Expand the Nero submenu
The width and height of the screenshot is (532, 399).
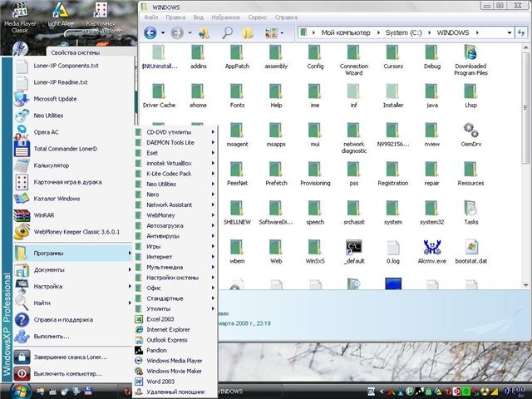[x=175, y=195]
